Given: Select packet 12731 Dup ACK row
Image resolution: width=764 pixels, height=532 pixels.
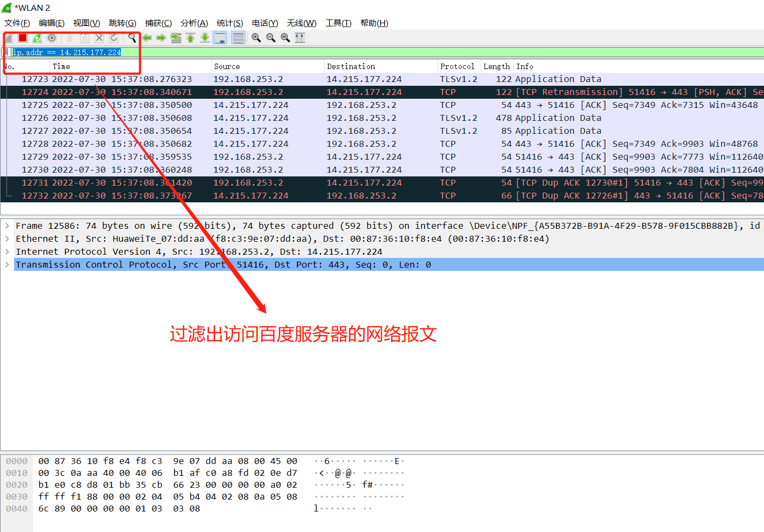Looking at the screenshot, I should tap(382, 183).
